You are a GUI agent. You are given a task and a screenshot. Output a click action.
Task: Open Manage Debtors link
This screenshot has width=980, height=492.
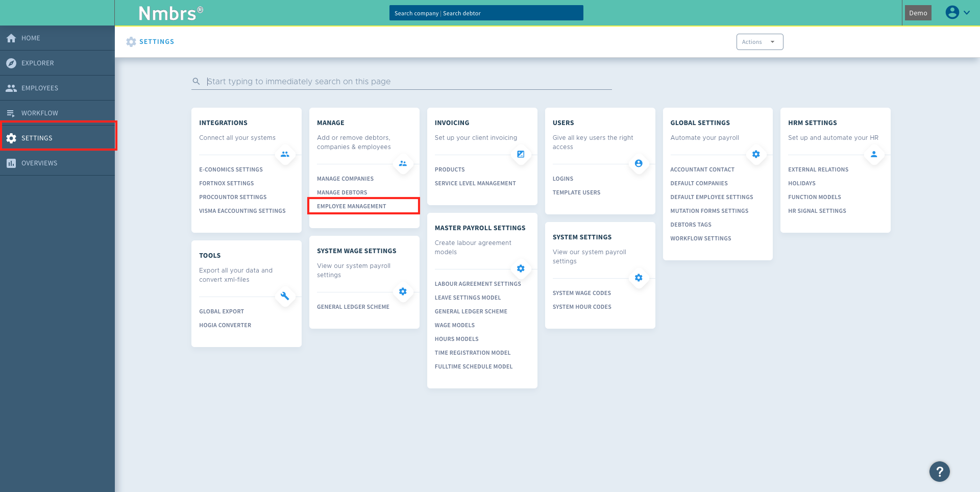click(342, 192)
